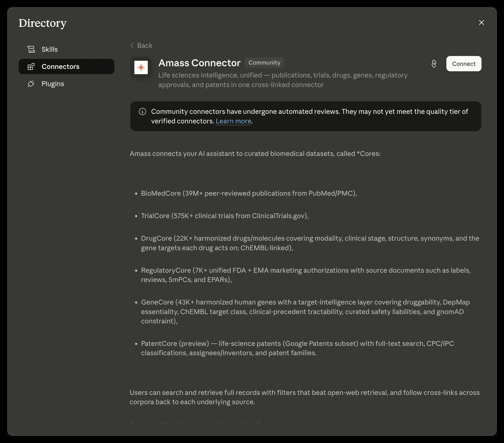504x443 pixels.
Task: Go Back to the connectors list
Action: [x=141, y=45]
